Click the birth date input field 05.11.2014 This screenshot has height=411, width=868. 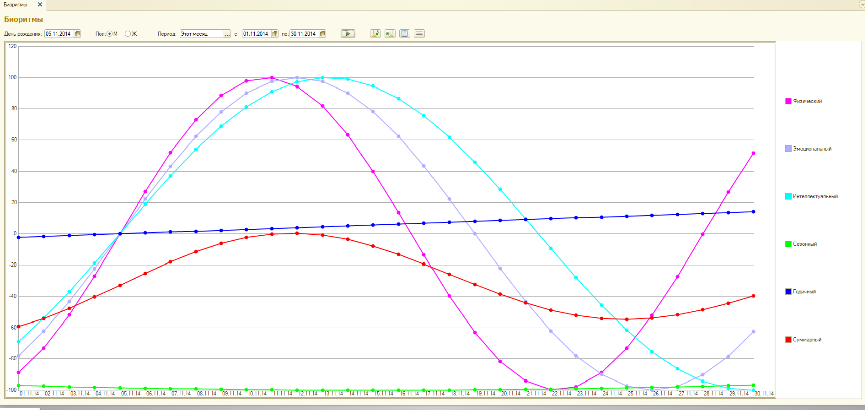click(x=59, y=34)
